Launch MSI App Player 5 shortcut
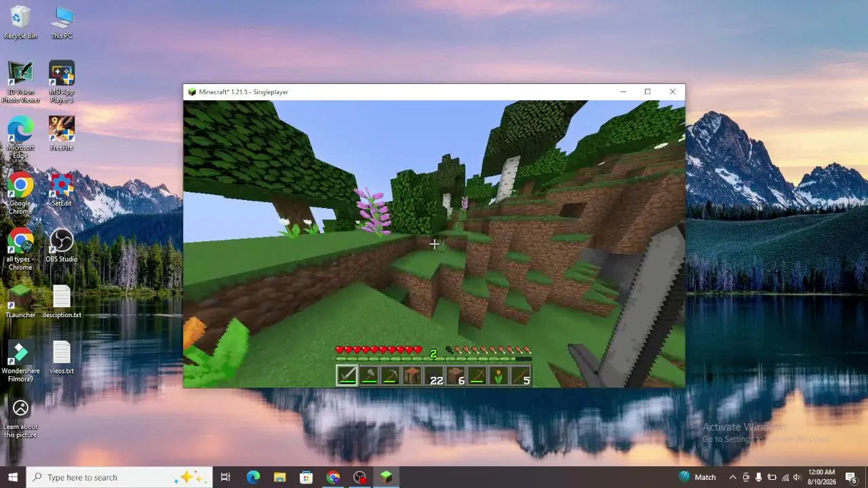868x488 pixels. coord(62,82)
